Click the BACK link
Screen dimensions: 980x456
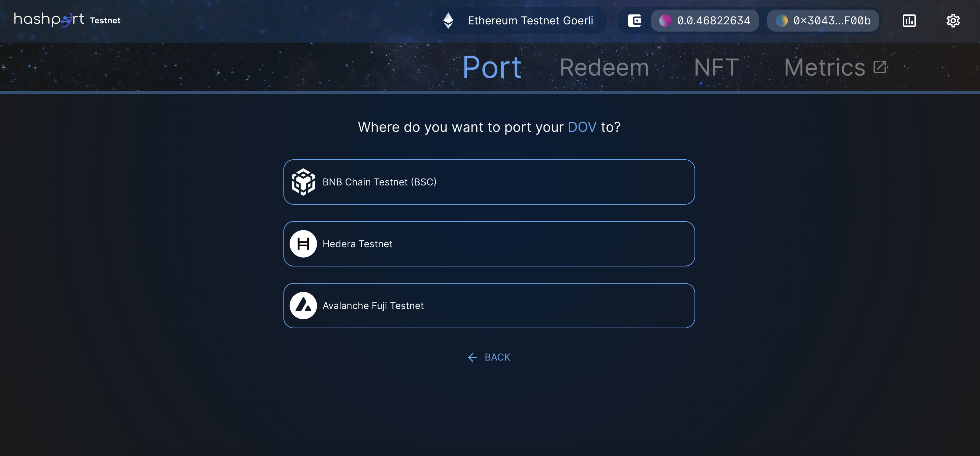click(x=497, y=357)
